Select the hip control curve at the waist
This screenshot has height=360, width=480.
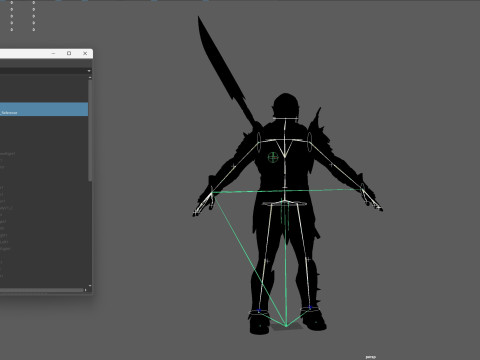(x=284, y=203)
